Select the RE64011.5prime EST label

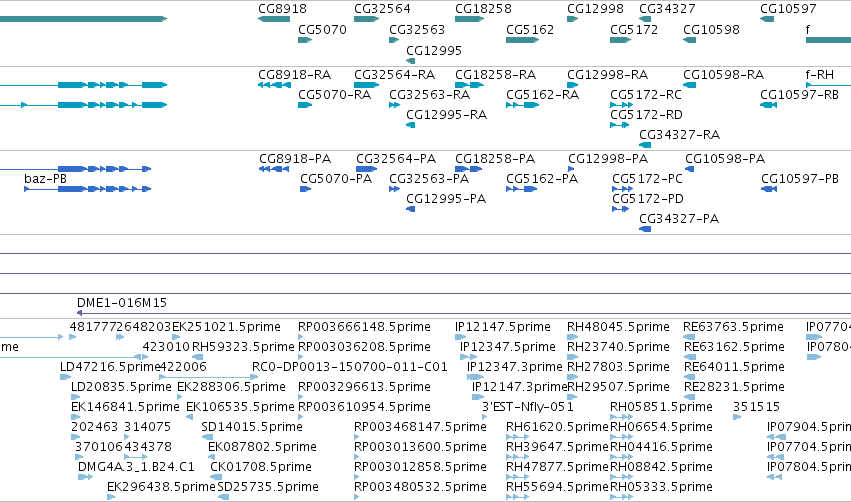pos(734,366)
